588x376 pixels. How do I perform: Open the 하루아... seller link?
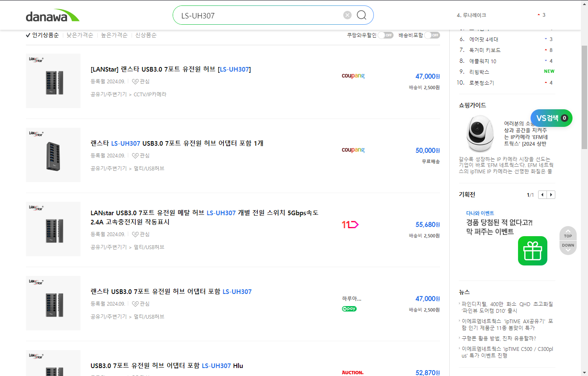tap(352, 299)
